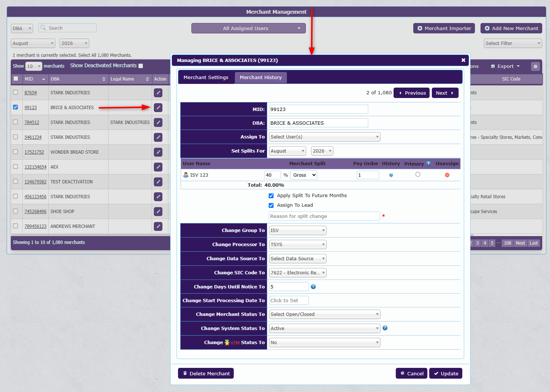Open Change VIM Status To dropdown
Viewport: 550px width, 392px height.
tap(325, 343)
